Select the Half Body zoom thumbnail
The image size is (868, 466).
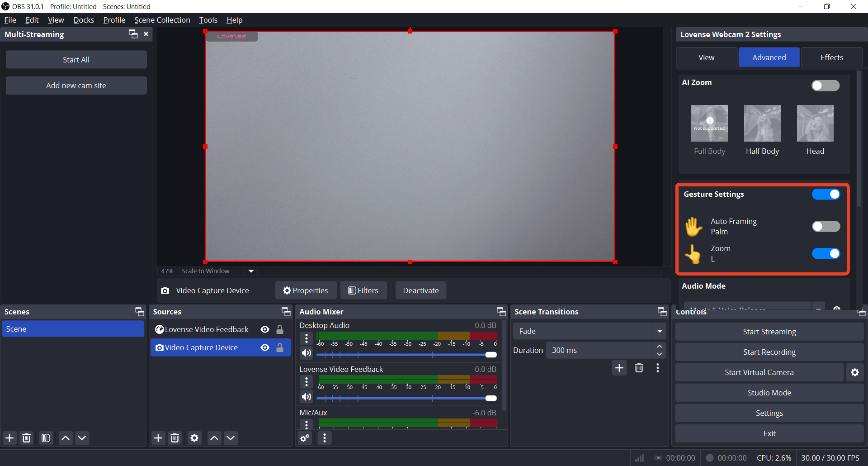(762, 124)
